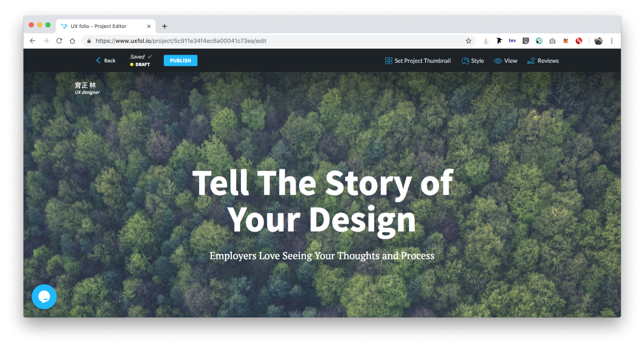The image size is (644, 348).
Task: Click the UX designer caption
Action: coord(87,92)
